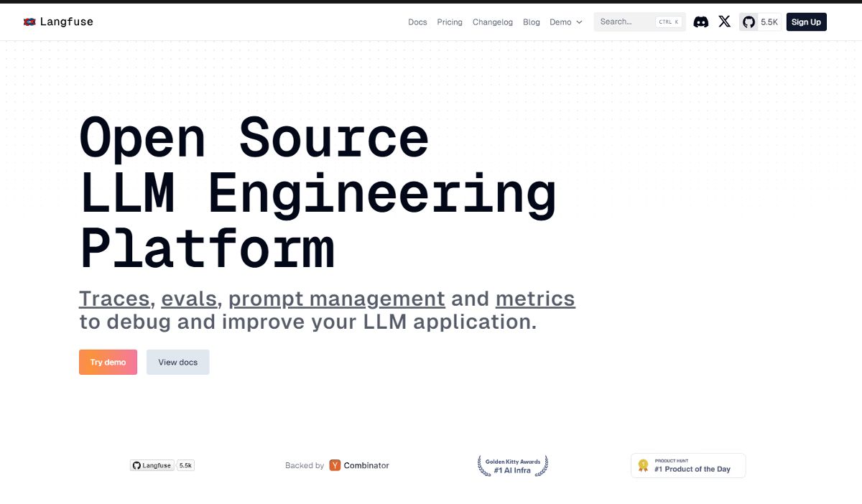Click the View docs button
Image resolution: width=862 pixels, height=504 pixels.
(x=177, y=362)
